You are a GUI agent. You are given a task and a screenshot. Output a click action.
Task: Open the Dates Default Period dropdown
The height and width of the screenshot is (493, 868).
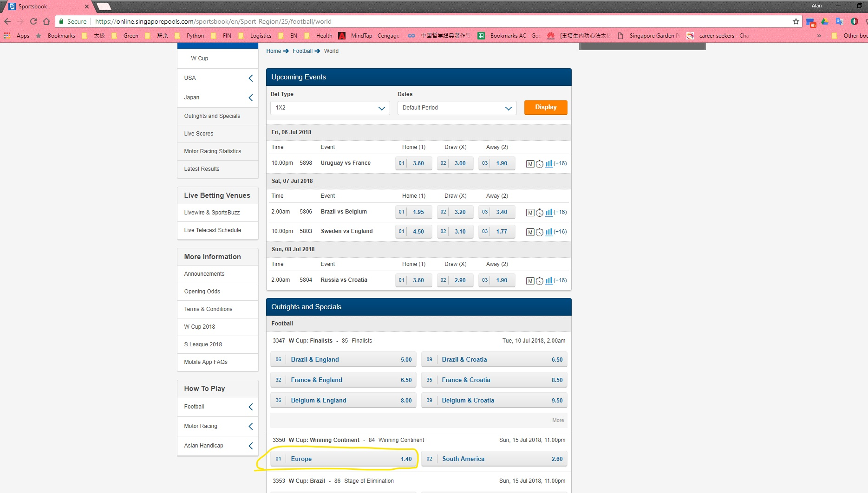[x=457, y=108]
